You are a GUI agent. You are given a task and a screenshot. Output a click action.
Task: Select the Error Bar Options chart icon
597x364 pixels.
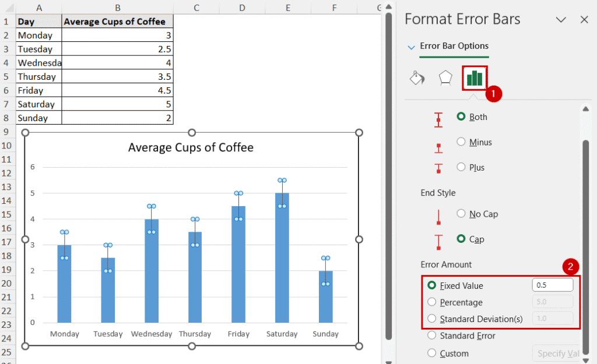click(474, 76)
